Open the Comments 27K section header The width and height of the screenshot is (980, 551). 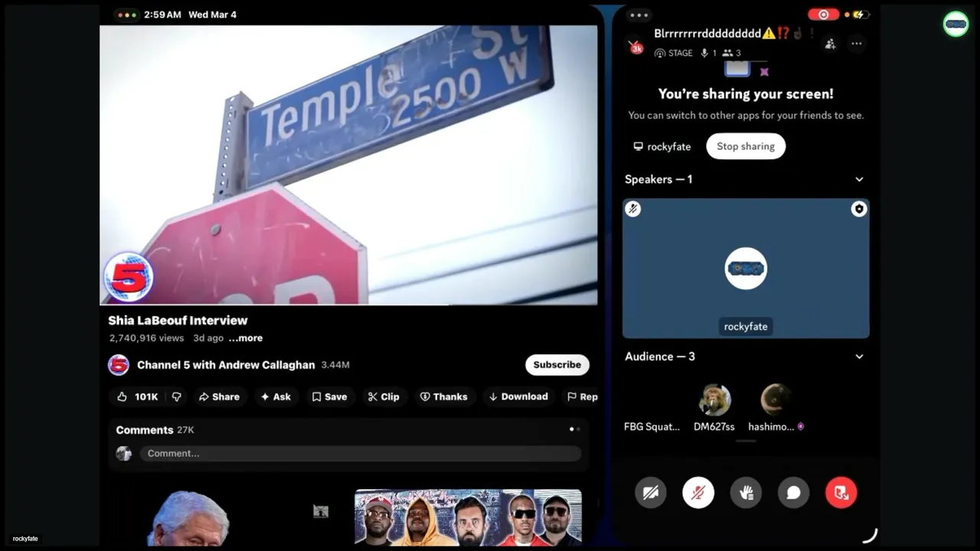point(155,430)
